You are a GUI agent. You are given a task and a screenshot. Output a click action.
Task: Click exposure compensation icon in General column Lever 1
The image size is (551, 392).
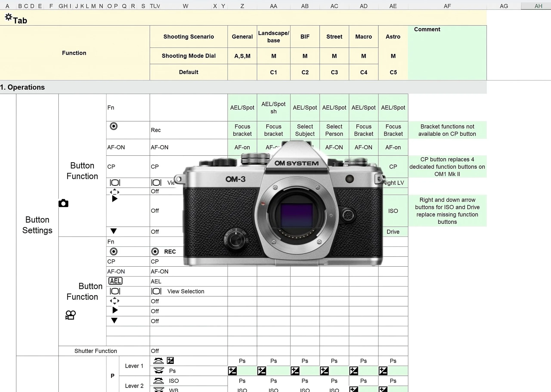tap(232, 371)
